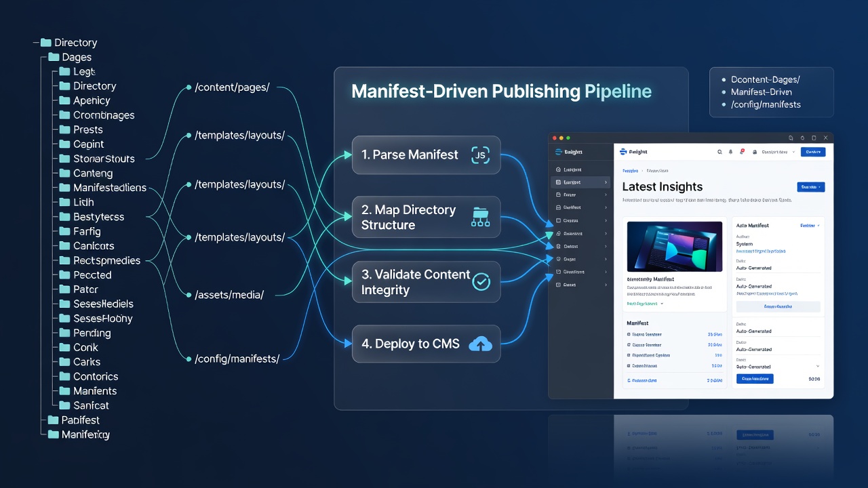Viewport: 868px width, 488px height.
Task: Click the blue button in the lower right card
Action: (x=755, y=379)
